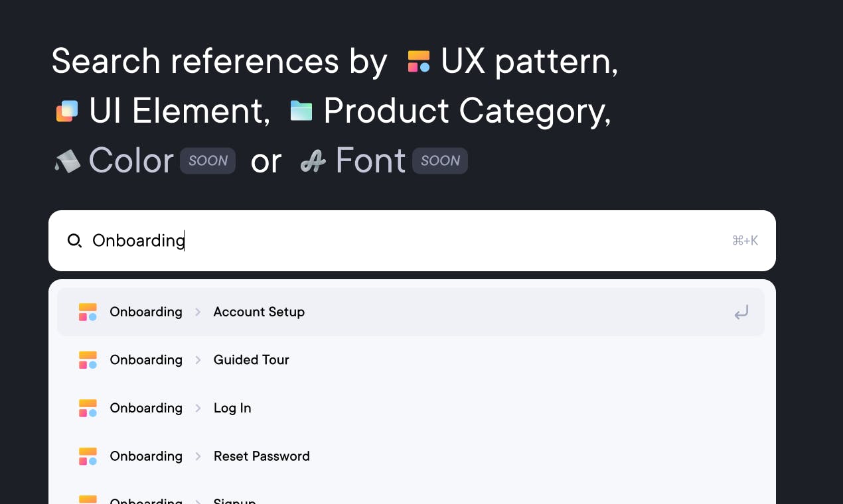Image resolution: width=843 pixels, height=504 pixels.
Task: Click the pattern icon beside Reset Password result
Action: coord(88,456)
